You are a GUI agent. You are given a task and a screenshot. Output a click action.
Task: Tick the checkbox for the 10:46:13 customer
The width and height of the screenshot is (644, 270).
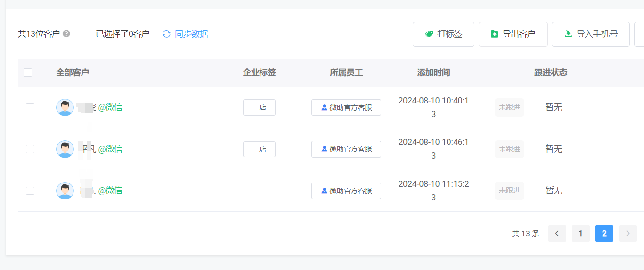tap(30, 149)
